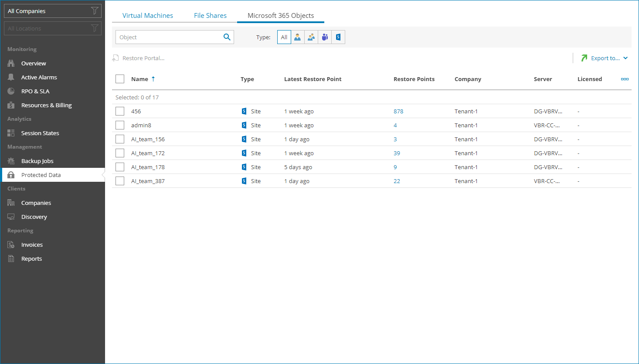639x364 pixels.
Task: Switch to the Virtual Machines tab
Action: [147, 15]
